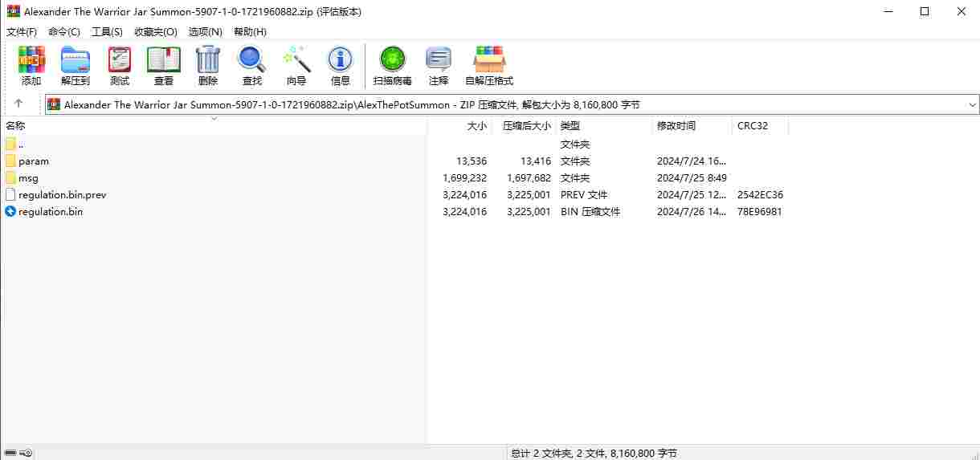Click the parent folder ".." icon
Viewport: 980px width, 460px height.
10,144
